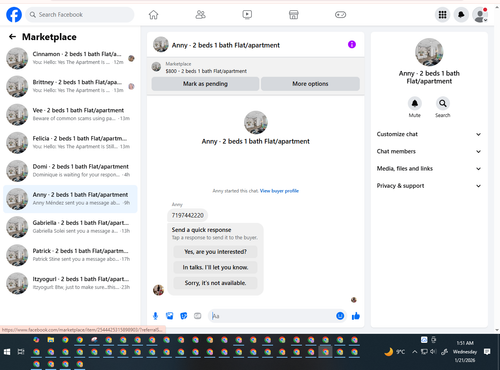Send a thumbs up like

(356, 316)
